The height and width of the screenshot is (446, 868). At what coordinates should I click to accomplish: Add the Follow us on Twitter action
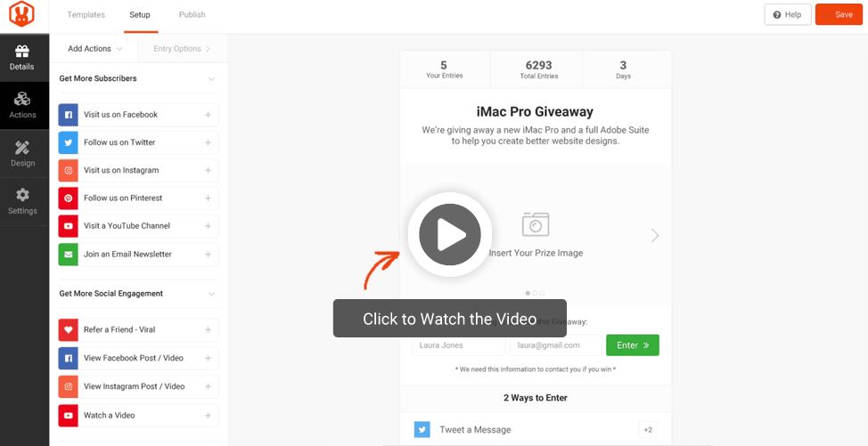coord(138,142)
